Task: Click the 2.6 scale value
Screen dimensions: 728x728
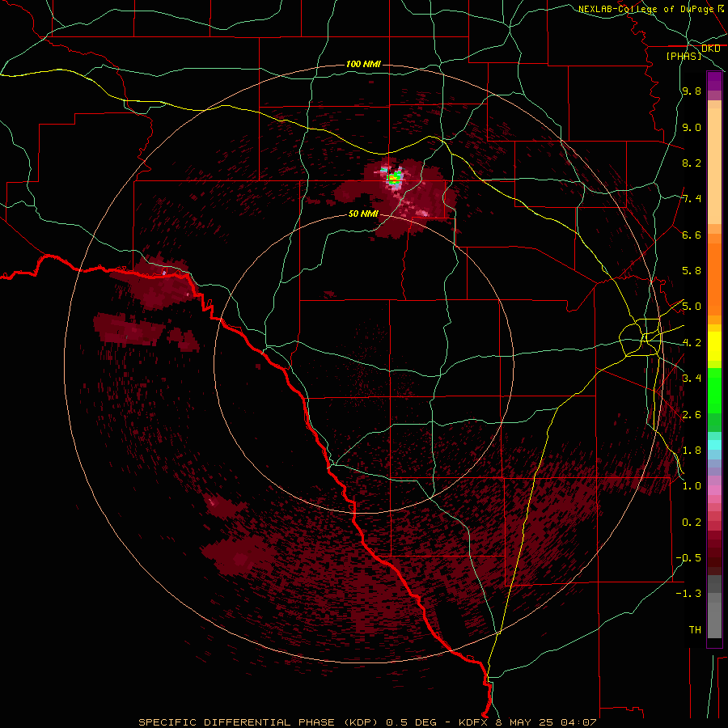Action: point(692,414)
